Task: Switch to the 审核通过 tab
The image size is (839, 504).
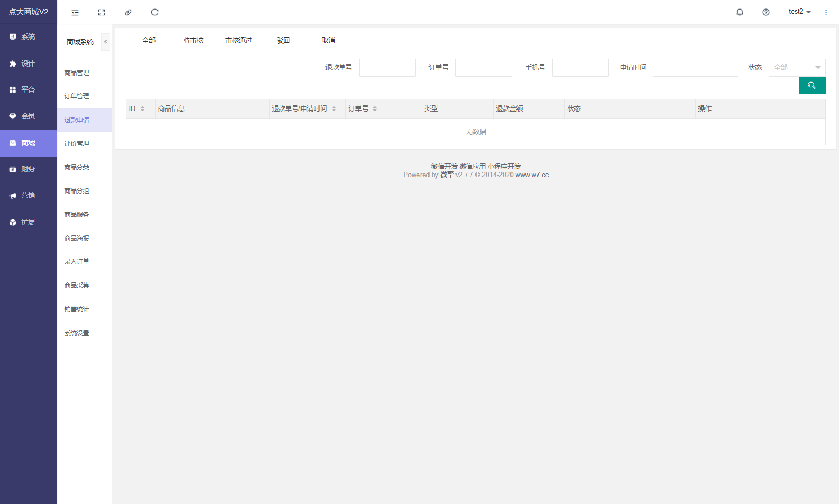Action: [x=239, y=40]
